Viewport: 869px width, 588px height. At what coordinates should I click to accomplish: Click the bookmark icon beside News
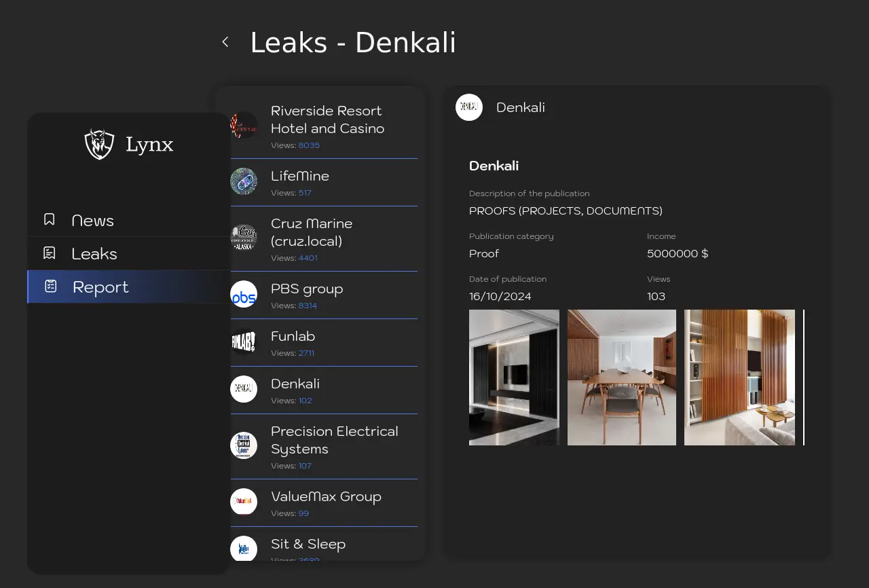[x=50, y=219]
